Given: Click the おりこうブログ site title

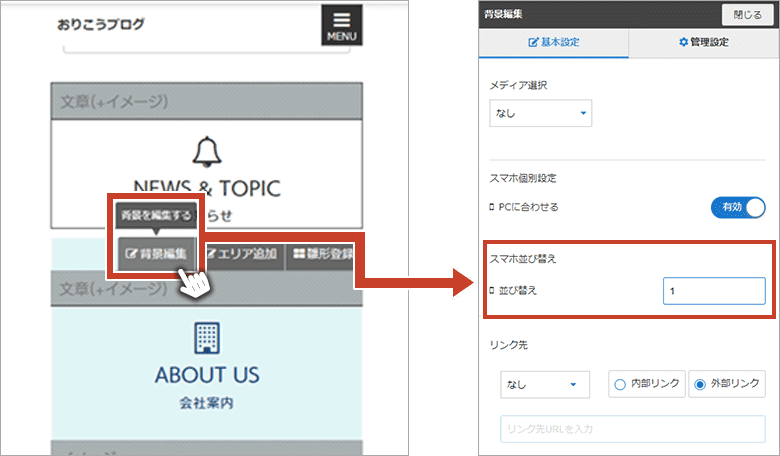Looking at the screenshot, I should (x=101, y=24).
